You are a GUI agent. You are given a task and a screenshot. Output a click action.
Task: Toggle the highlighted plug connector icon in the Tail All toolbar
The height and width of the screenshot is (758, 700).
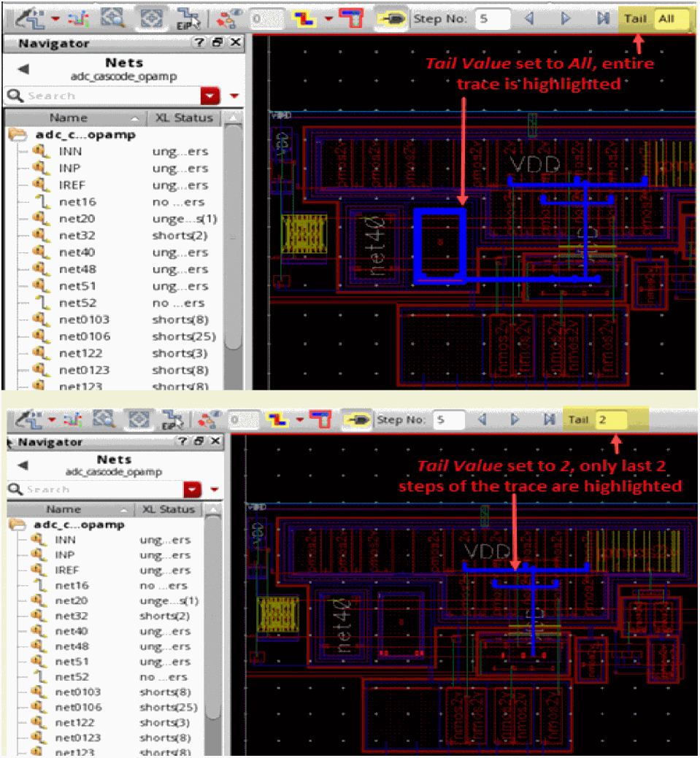coord(391,19)
